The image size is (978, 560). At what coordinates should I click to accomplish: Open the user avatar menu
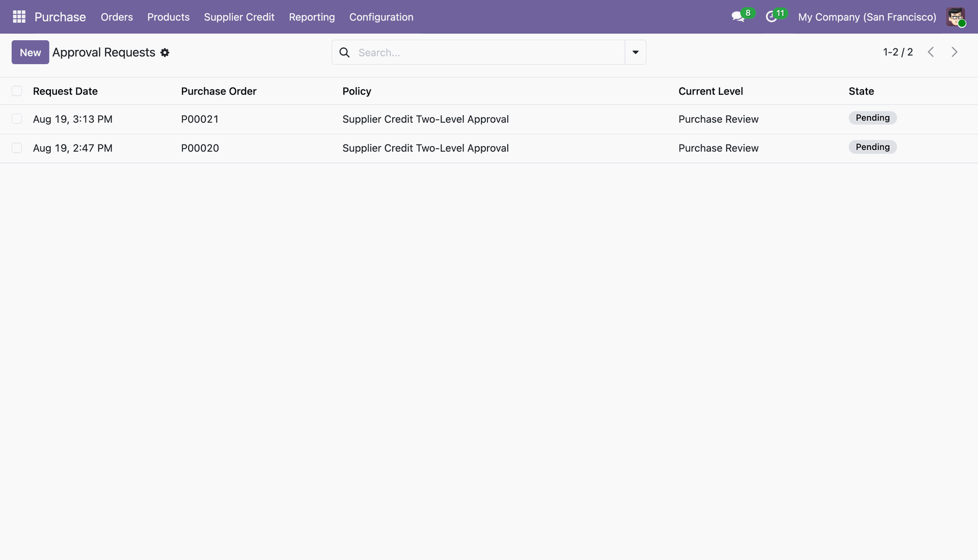pyautogui.click(x=956, y=17)
